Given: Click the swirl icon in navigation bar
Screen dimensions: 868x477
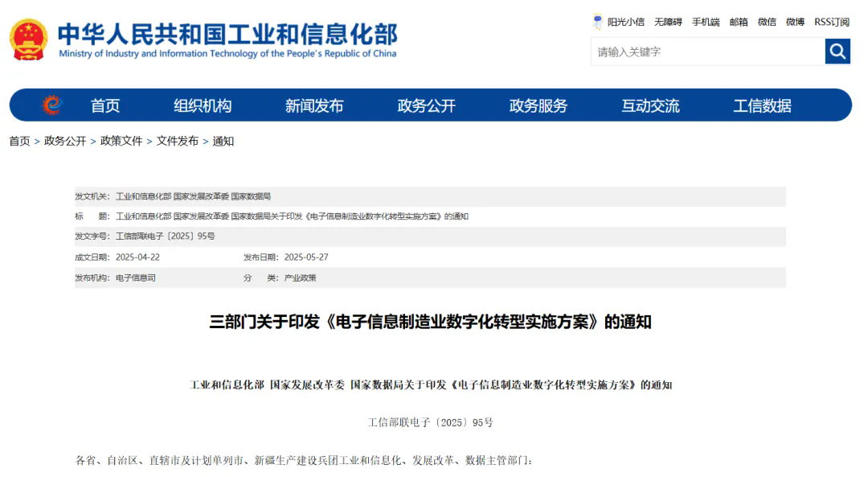Looking at the screenshot, I should point(52,105).
